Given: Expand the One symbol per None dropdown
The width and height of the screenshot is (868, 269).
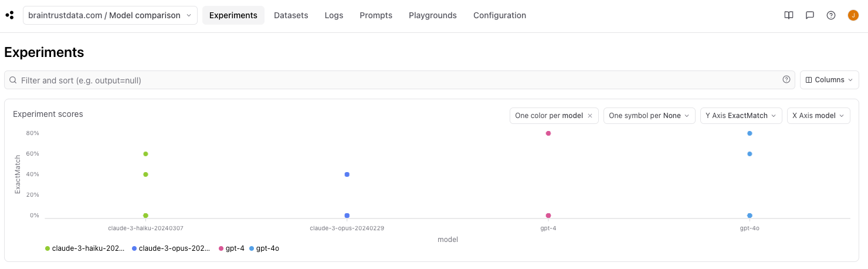Looking at the screenshot, I should pos(649,116).
